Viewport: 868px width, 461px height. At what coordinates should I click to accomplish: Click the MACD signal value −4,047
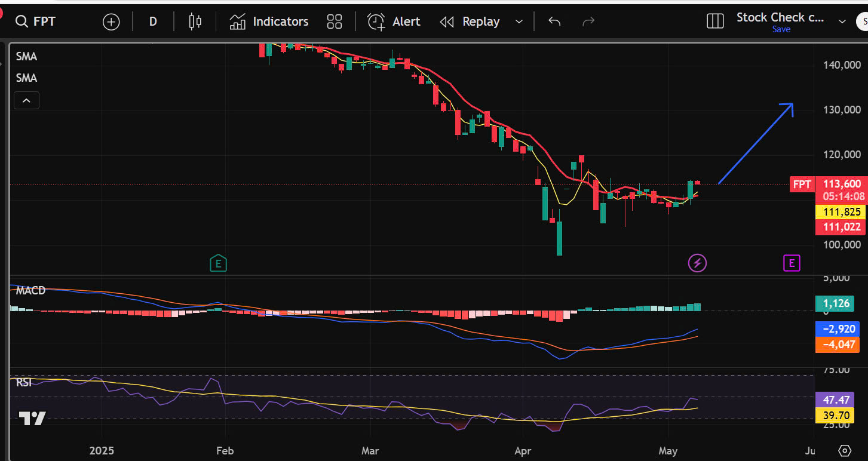(836, 345)
